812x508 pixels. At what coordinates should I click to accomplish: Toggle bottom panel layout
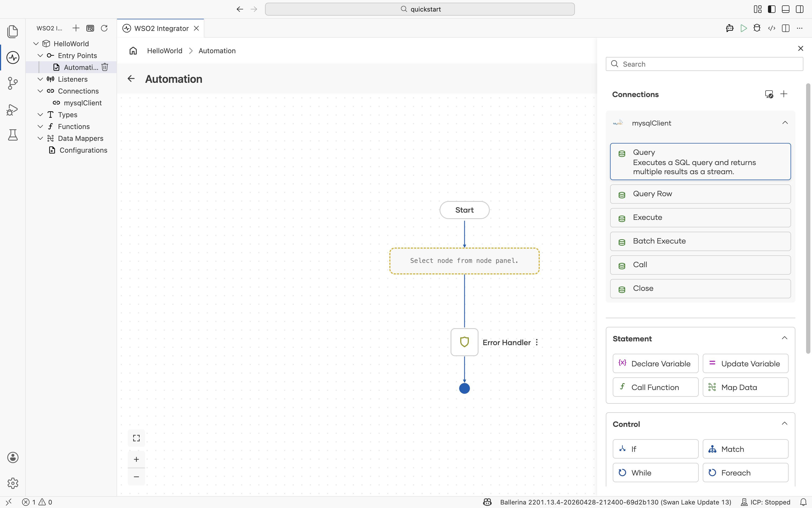pyautogui.click(x=785, y=9)
